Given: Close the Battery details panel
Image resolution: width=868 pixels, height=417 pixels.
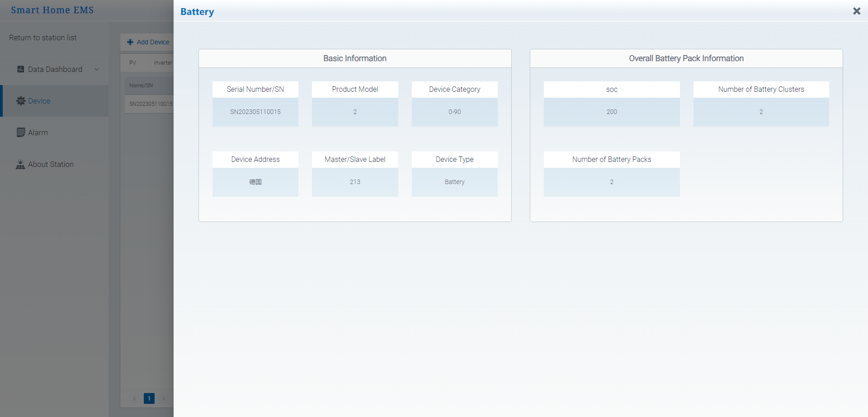Looking at the screenshot, I should 856,11.
